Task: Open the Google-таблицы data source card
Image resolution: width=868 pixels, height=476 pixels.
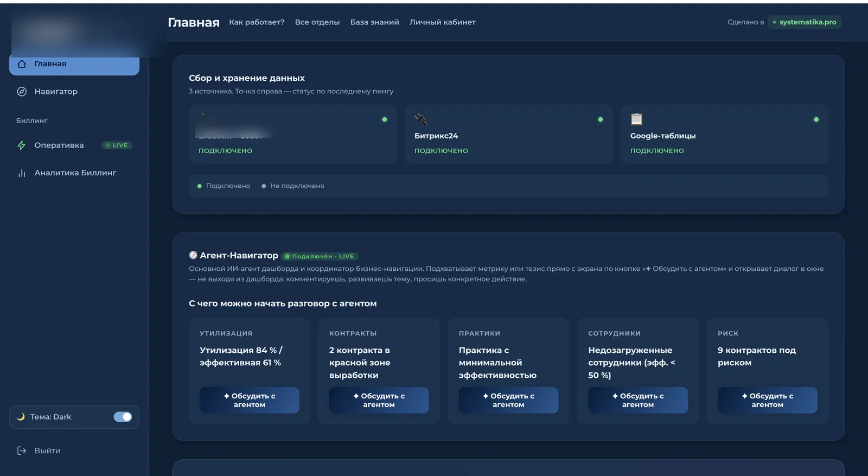Action: (x=724, y=135)
